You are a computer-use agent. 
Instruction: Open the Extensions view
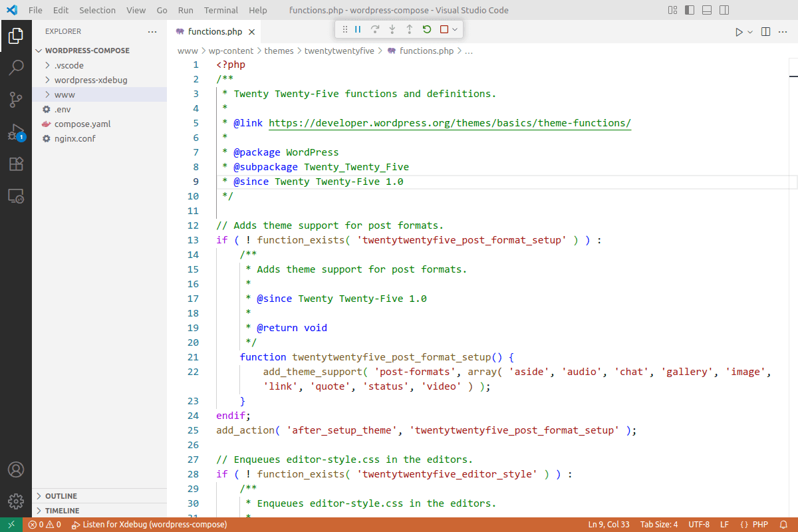point(16,164)
